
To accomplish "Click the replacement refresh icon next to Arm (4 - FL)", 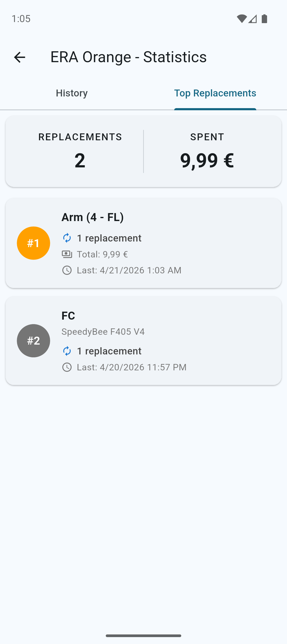I will 67,238.
